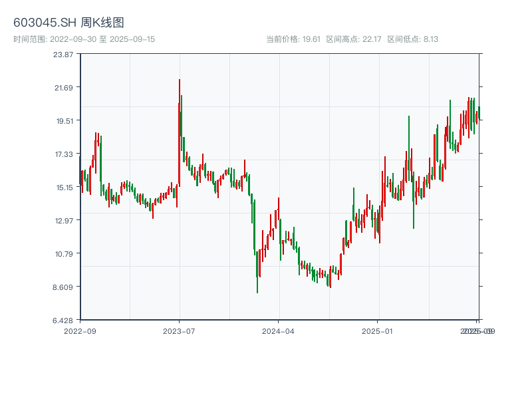Click the chart title 603045.SH 周K线图
The width and height of the screenshot is (532, 399).
(x=68, y=23)
